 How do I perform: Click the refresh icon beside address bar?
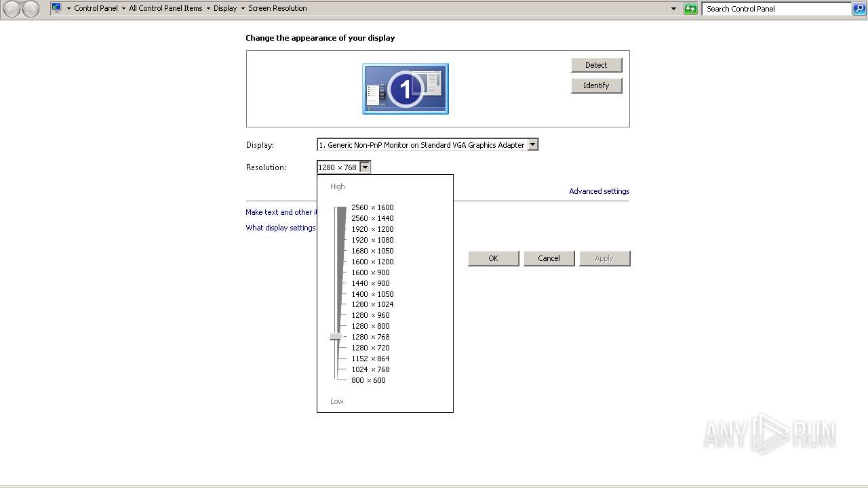[x=690, y=9]
